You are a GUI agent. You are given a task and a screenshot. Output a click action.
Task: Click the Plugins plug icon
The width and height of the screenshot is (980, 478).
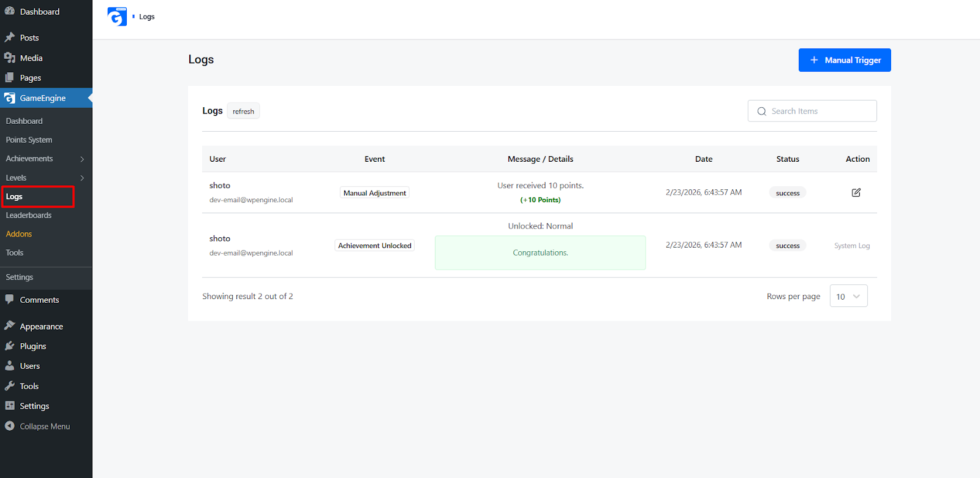(x=10, y=346)
